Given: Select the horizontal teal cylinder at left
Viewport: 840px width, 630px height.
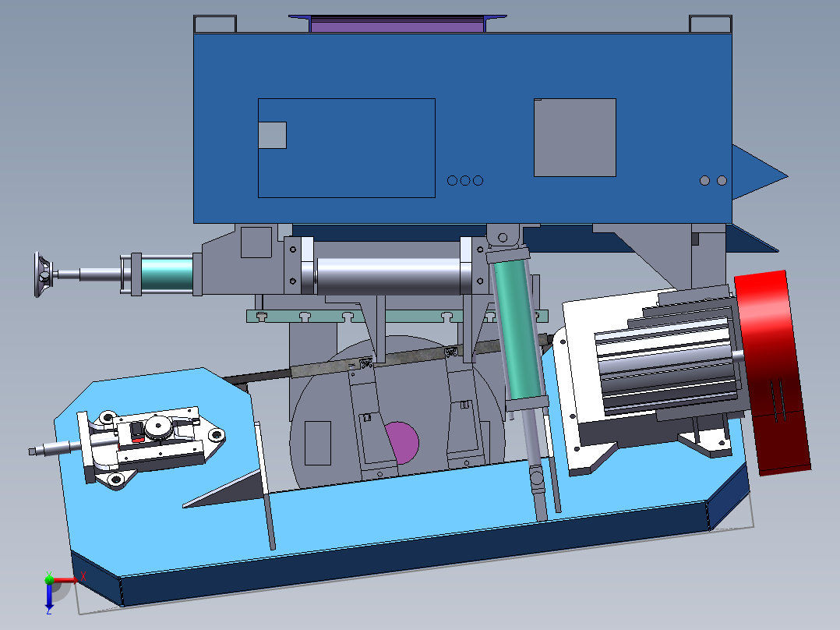Looking at the screenshot, I should (x=166, y=274).
